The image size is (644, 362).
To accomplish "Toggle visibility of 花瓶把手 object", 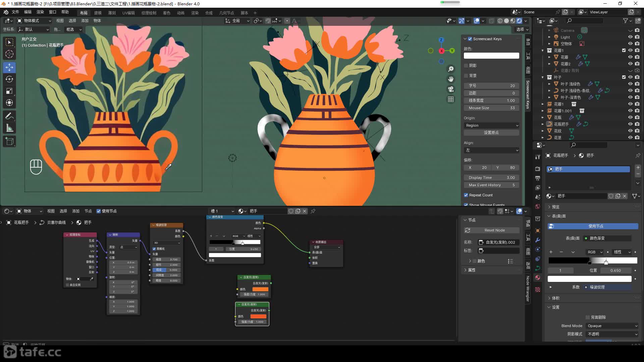I will coord(629,124).
